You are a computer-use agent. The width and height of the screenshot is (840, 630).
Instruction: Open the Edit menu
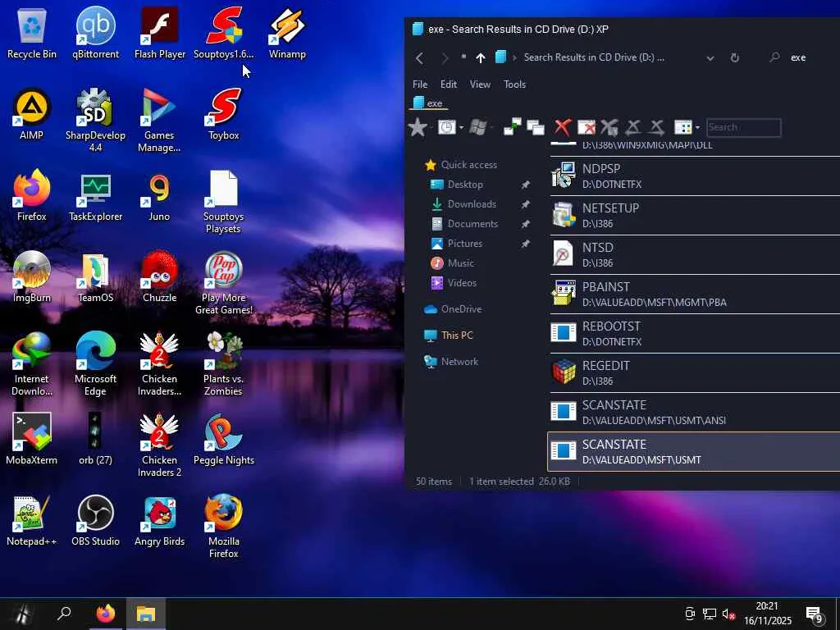[x=449, y=84]
